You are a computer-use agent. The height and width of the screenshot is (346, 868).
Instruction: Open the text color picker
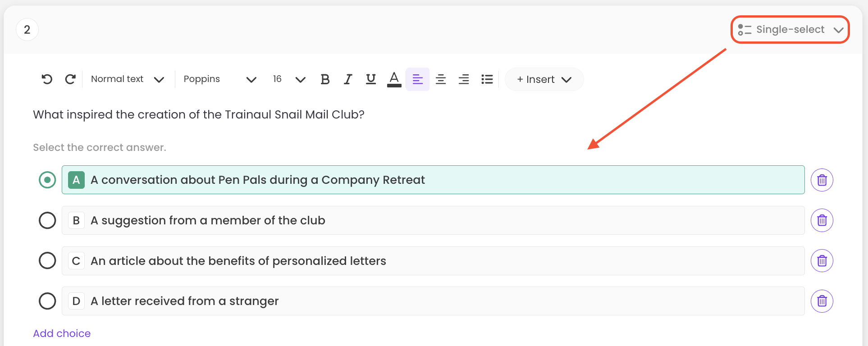(x=394, y=79)
